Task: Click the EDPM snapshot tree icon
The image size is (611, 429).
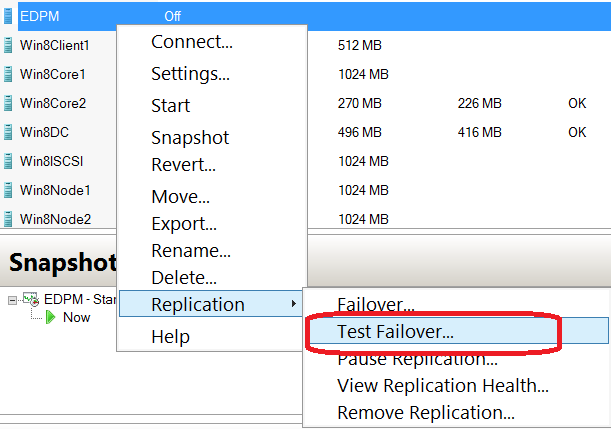Action: point(31,299)
